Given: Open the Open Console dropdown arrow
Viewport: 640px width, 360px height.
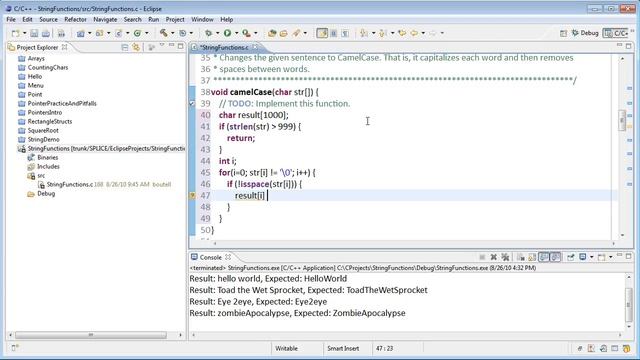Looking at the screenshot, I should [611, 257].
